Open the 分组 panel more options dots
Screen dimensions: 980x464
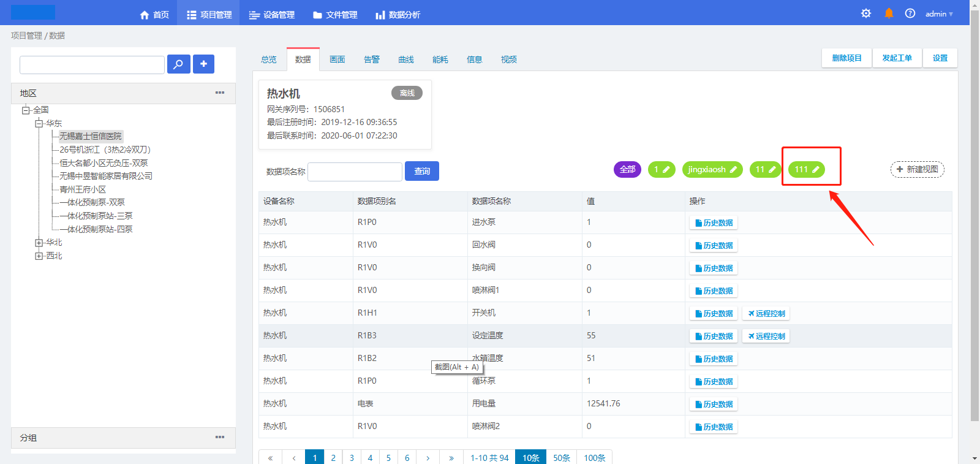[x=220, y=437]
